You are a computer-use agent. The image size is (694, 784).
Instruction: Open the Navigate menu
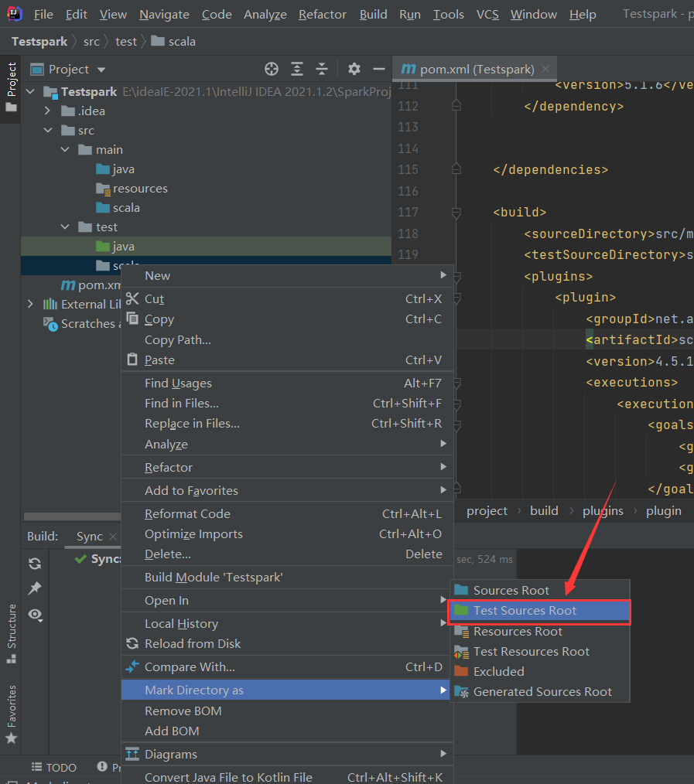pyautogui.click(x=164, y=15)
